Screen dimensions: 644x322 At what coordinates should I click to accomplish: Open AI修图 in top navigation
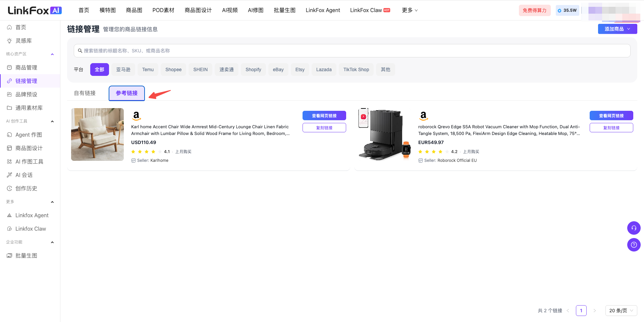[256, 10]
